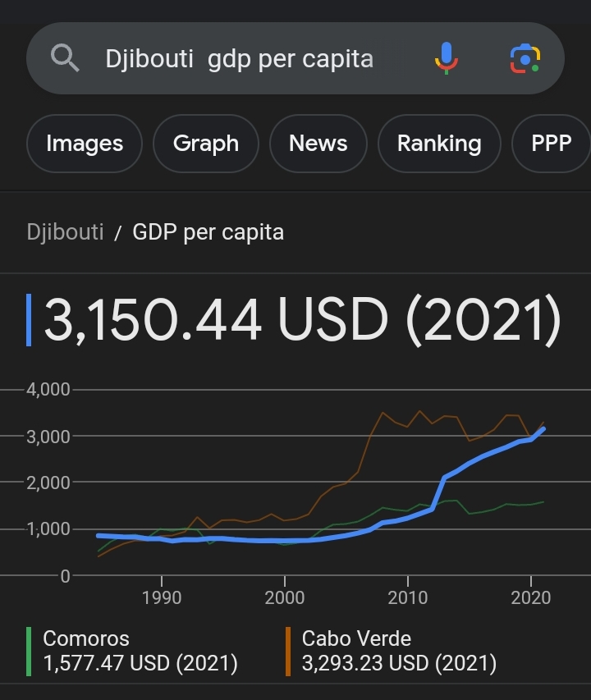Tap the magnifying glass search icon
Image resolution: width=591 pixels, height=700 pixels.
click(65, 58)
